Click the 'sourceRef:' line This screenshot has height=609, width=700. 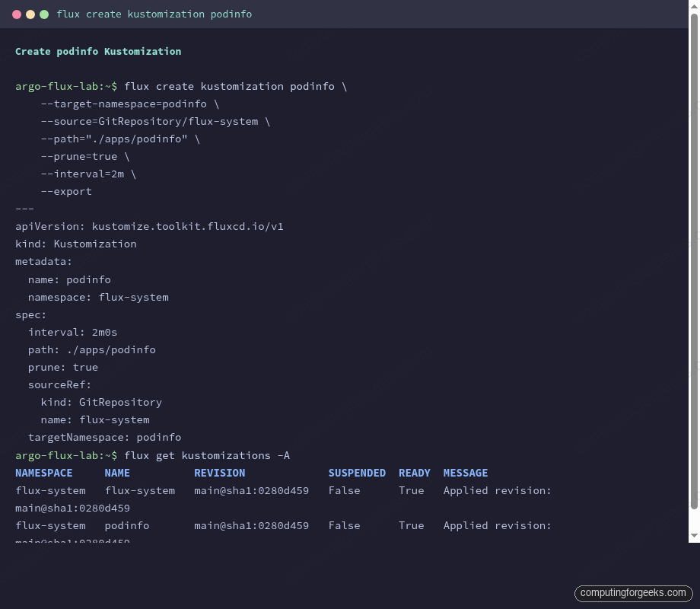coord(59,384)
